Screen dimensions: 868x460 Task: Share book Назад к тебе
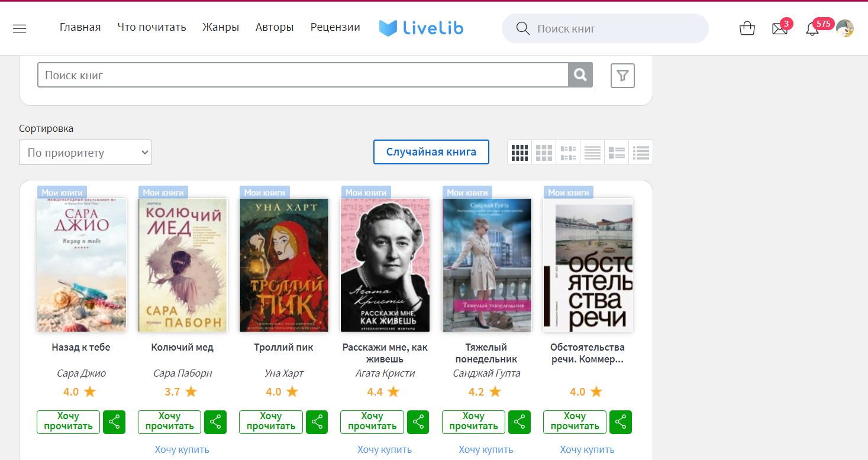coord(114,422)
